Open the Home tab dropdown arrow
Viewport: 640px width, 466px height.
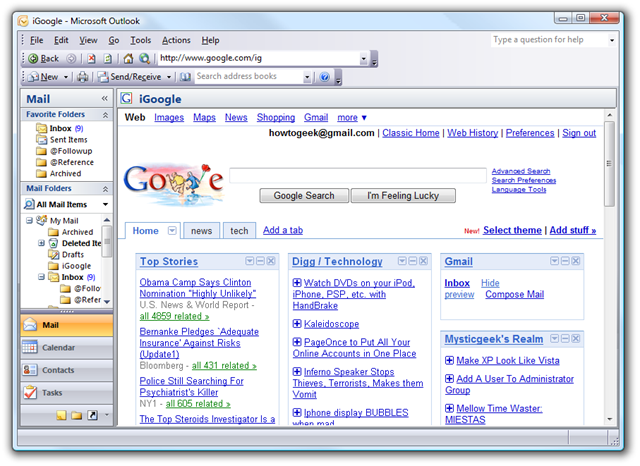[x=172, y=231]
